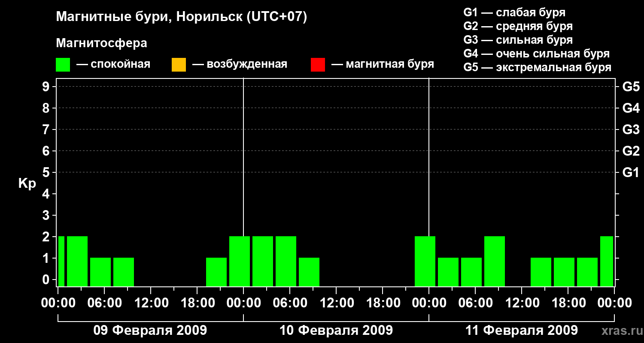
Task: Click the Kp 2 bar crossing midnight into 11 Февраля
Action: click(425, 261)
